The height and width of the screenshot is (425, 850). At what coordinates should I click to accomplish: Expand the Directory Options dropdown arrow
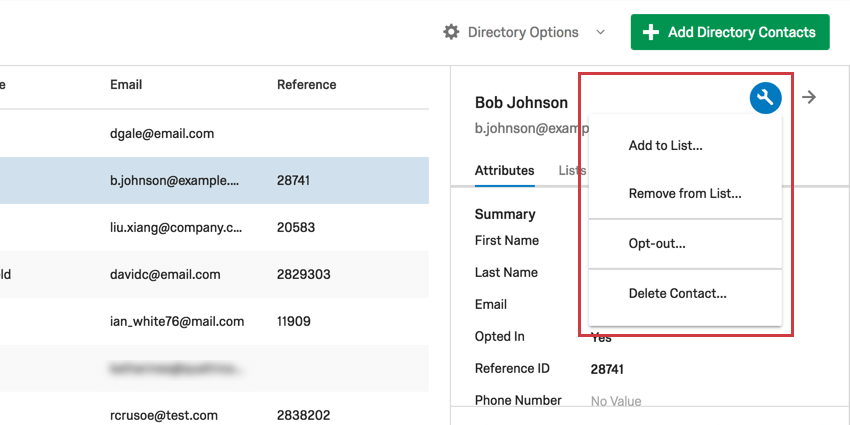600,32
